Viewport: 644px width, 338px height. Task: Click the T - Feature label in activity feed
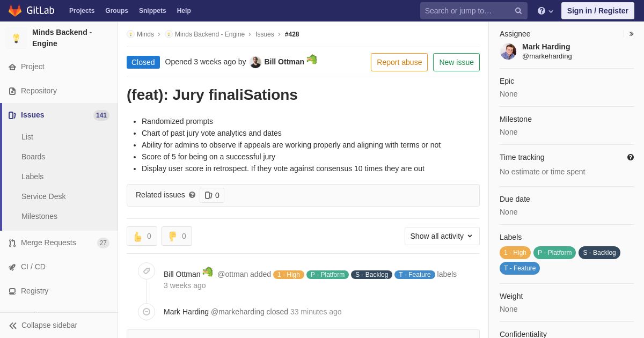[415, 275]
